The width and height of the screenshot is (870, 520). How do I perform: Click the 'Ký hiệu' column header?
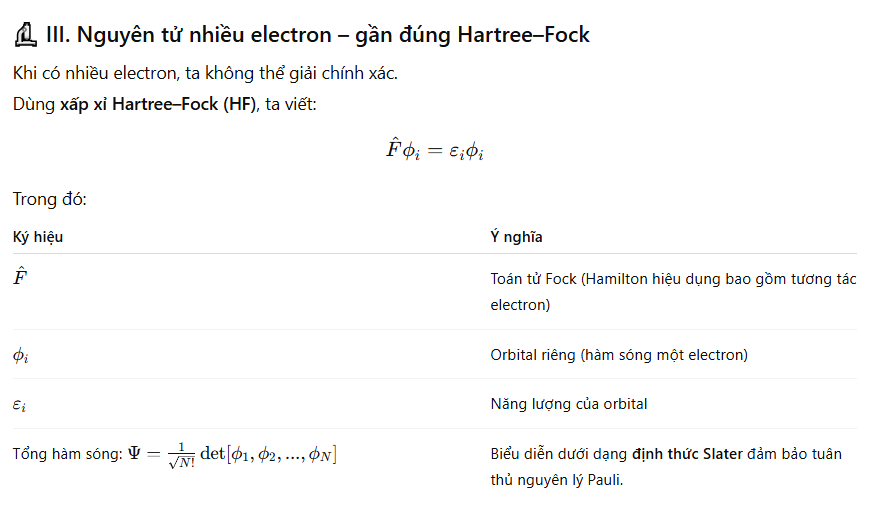pyautogui.click(x=38, y=237)
